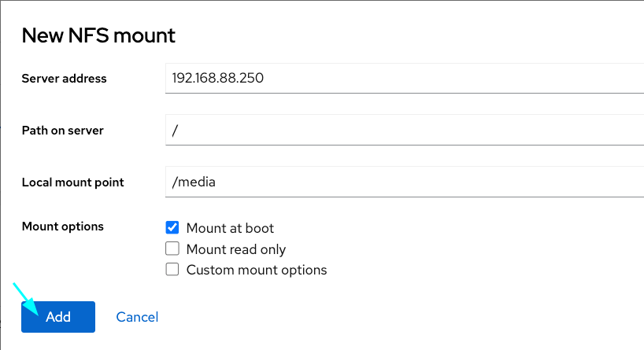Select the Local mount point input field
644x350 pixels.
pos(405,182)
